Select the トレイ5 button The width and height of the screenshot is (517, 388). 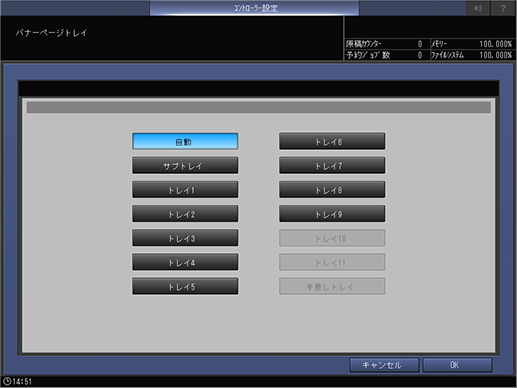tap(185, 286)
